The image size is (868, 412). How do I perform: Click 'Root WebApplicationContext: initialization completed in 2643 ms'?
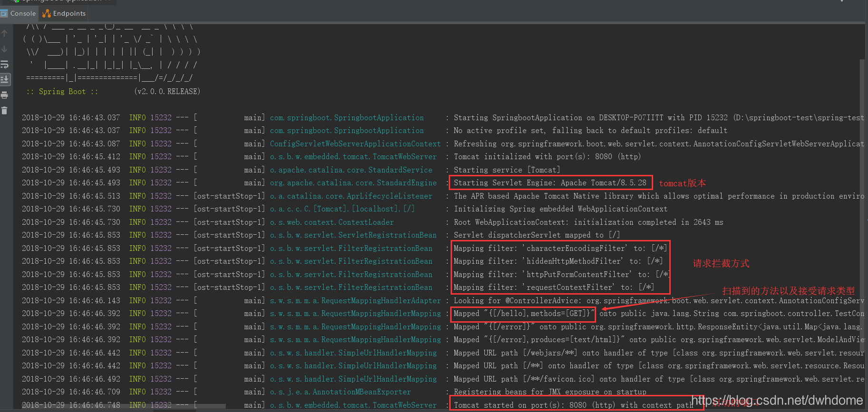[588, 222]
